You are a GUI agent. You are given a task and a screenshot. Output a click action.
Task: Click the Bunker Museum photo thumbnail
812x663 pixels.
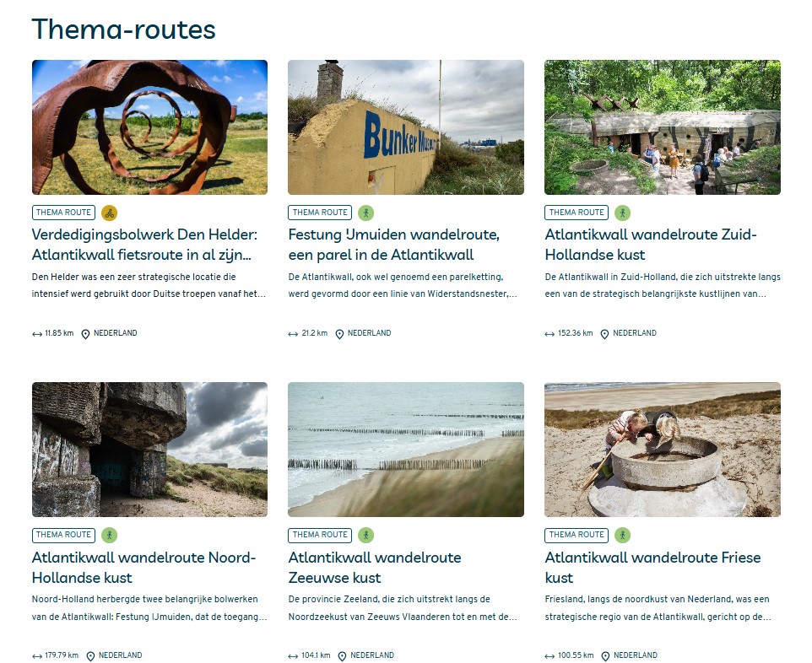click(x=406, y=127)
